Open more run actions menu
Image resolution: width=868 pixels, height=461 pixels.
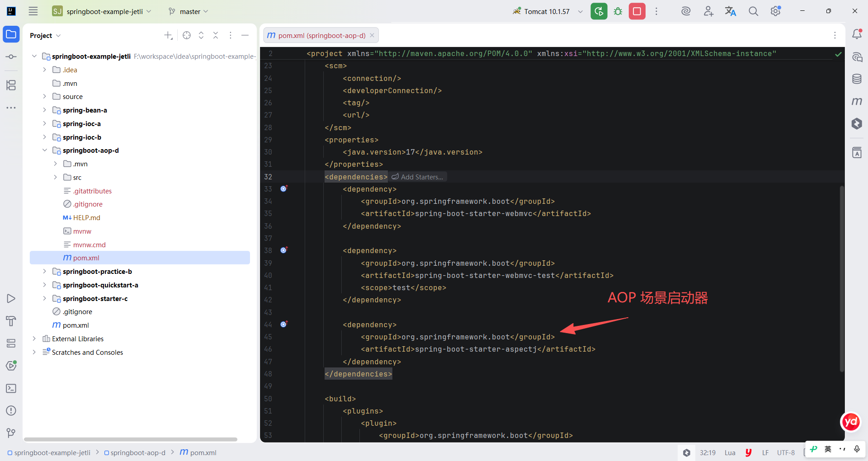[x=656, y=11]
